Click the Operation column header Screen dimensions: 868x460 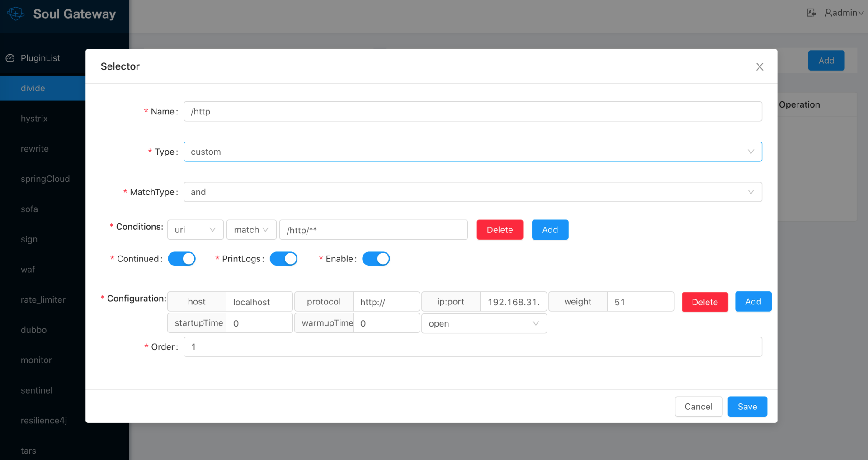pyautogui.click(x=799, y=104)
